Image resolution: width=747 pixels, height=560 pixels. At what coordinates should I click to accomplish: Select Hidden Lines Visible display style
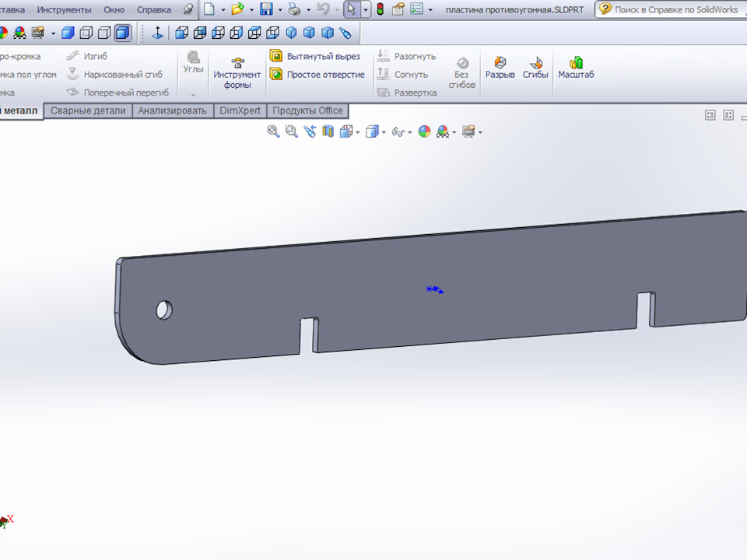[x=86, y=33]
